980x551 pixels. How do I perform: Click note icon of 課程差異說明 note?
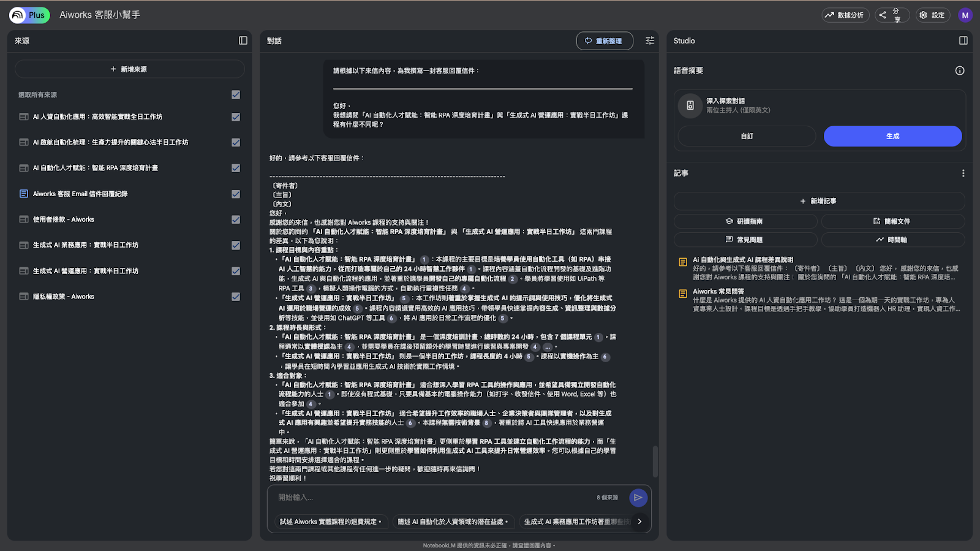683,262
